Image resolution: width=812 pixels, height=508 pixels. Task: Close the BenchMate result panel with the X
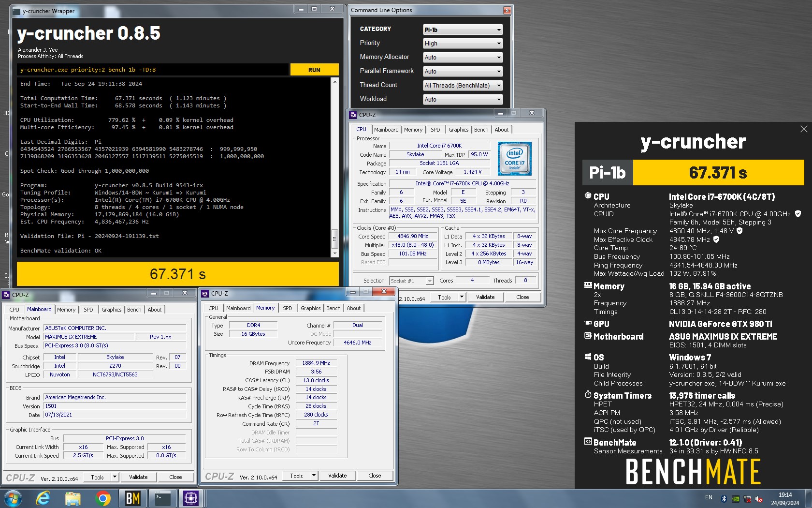804,129
